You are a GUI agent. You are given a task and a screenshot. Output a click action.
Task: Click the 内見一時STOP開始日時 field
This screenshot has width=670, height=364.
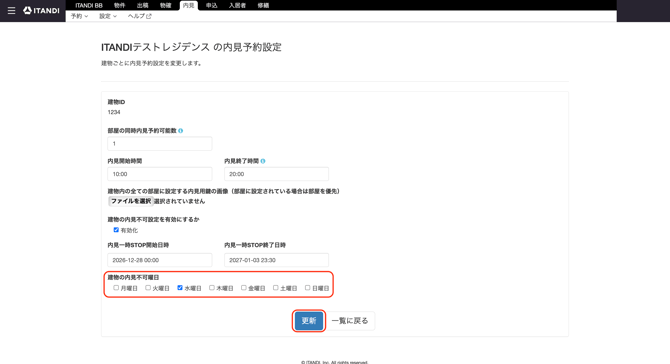tap(160, 260)
